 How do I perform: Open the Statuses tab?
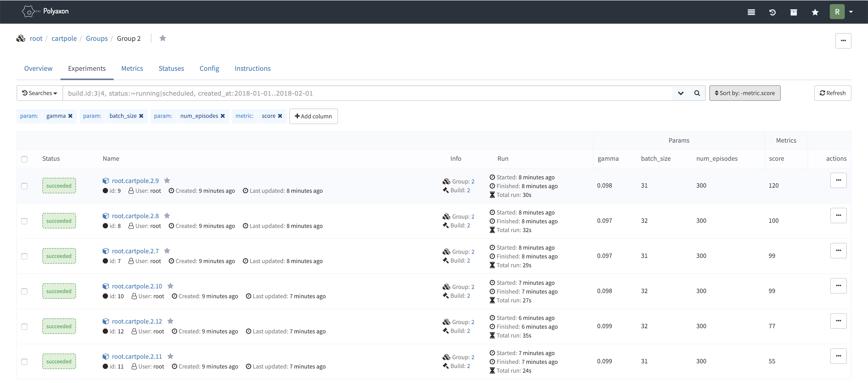[171, 68]
